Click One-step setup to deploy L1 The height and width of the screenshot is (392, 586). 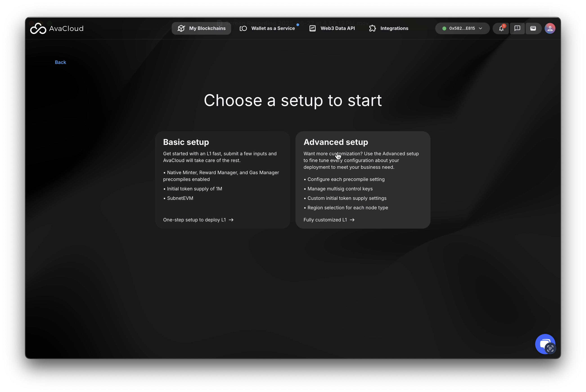click(198, 220)
